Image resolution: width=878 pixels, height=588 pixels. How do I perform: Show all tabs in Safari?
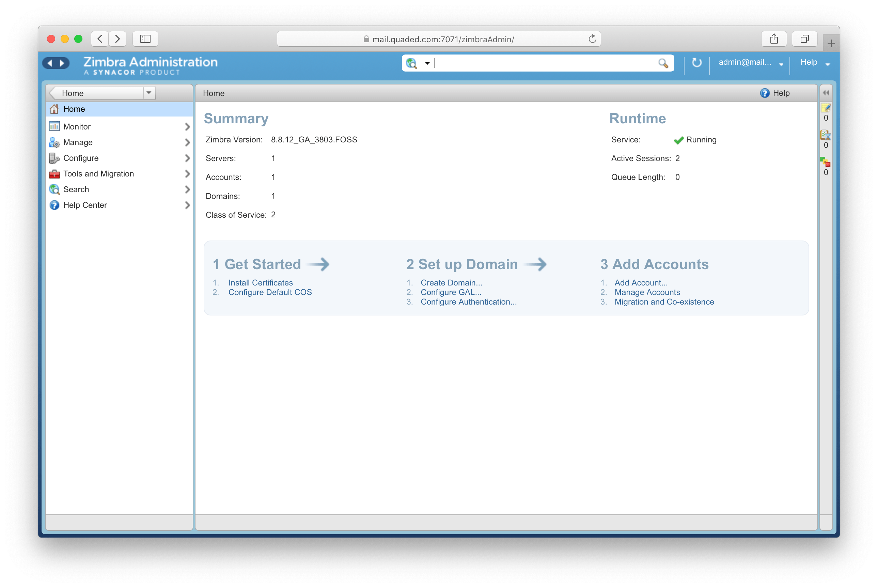pos(804,38)
